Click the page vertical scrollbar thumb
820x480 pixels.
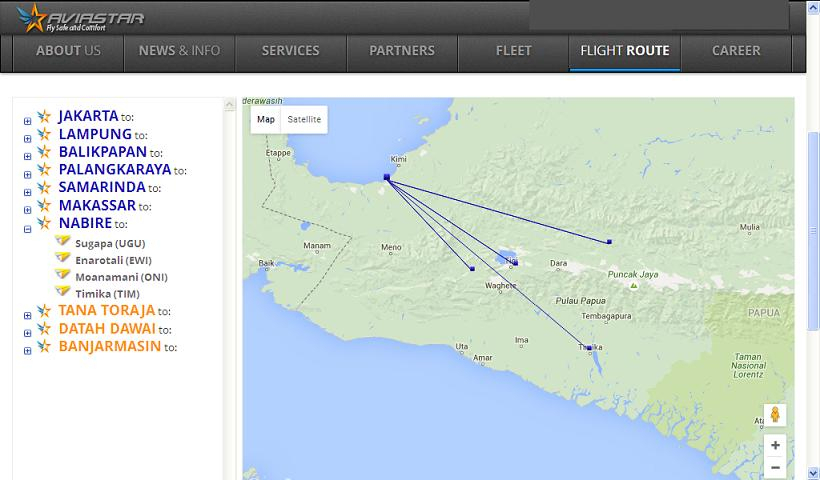pyautogui.click(x=813, y=231)
